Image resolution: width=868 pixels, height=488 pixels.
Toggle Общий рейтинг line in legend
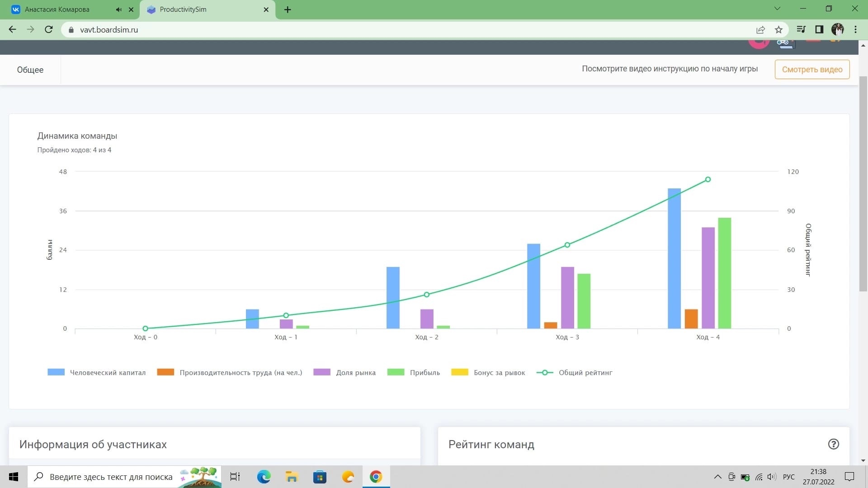click(575, 372)
